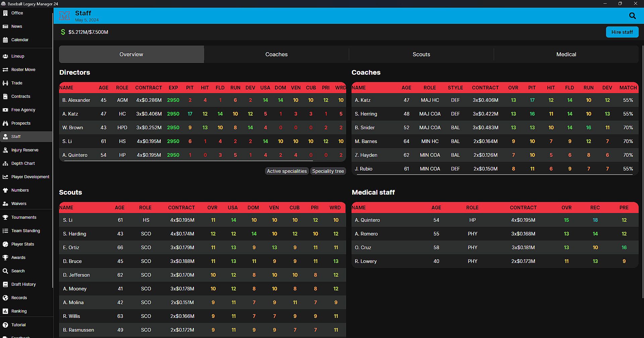Image resolution: width=644 pixels, height=338 pixels.
Task: Click the Player Stats baseball icon
Action: pyautogui.click(x=5, y=244)
